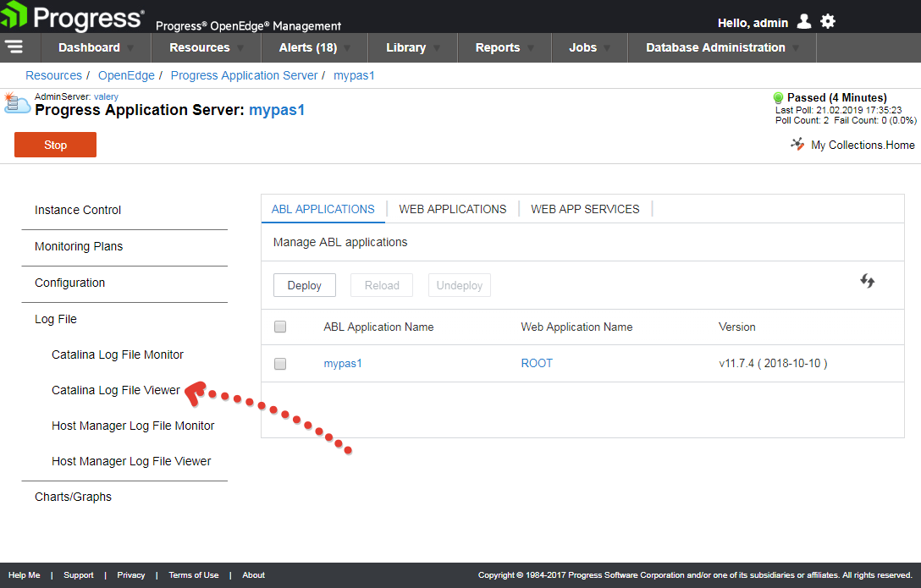Screen dimensions: 921x588
Task: Open the Database Administration dropdown
Action: (x=721, y=48)
